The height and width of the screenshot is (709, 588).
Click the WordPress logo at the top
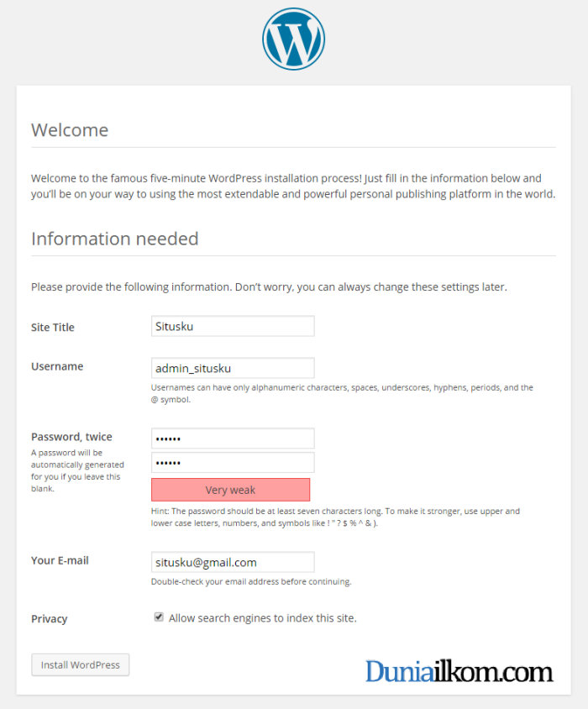pos(293,39)
